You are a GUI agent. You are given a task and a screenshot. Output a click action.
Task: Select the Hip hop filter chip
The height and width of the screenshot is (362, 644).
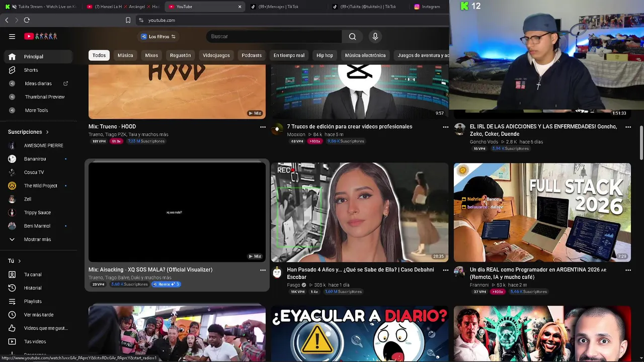325,55
